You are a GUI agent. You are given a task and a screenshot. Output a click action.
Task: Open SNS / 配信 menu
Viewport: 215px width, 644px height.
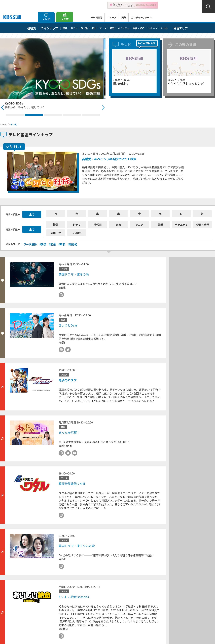point(96,18)
